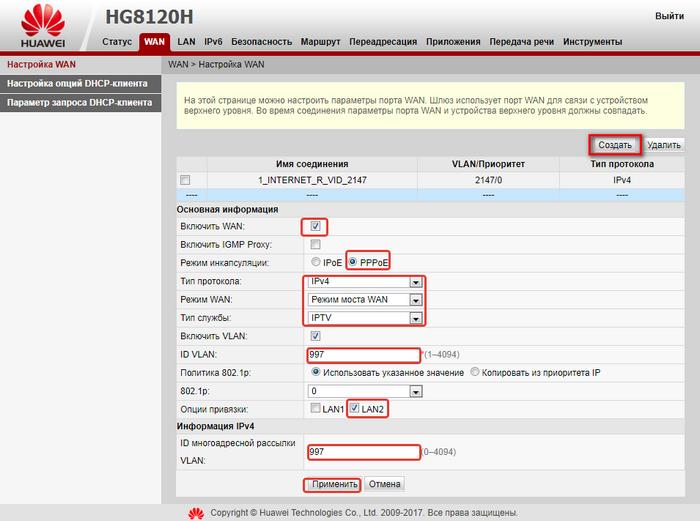Switch to the Статус tab
Screen dimensions: 700x521
(118, 42)
